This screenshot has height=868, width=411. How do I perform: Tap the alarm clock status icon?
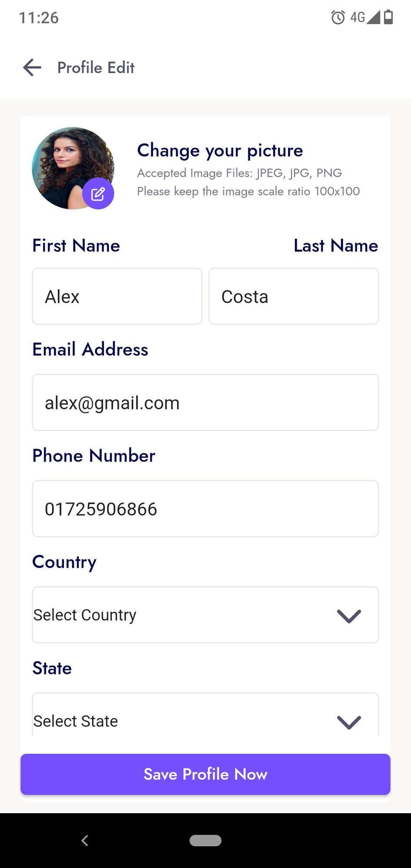click(x=338, y=17)
